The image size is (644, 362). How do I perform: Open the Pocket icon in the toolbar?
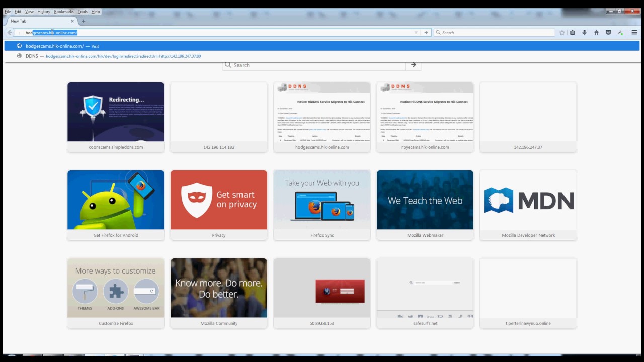[x=608, y=32]
